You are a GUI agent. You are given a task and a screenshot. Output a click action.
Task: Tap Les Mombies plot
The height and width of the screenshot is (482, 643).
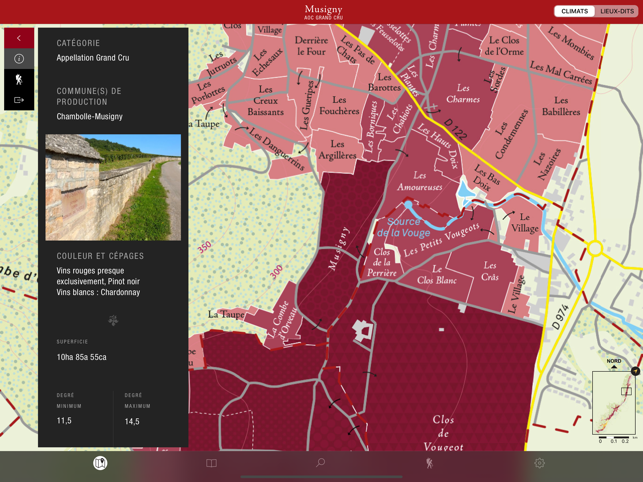point(571,43)
